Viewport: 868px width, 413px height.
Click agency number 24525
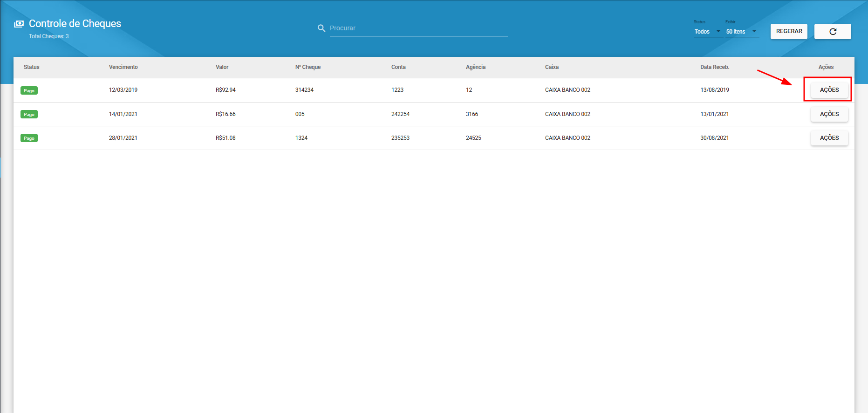[x=473, y=138]
